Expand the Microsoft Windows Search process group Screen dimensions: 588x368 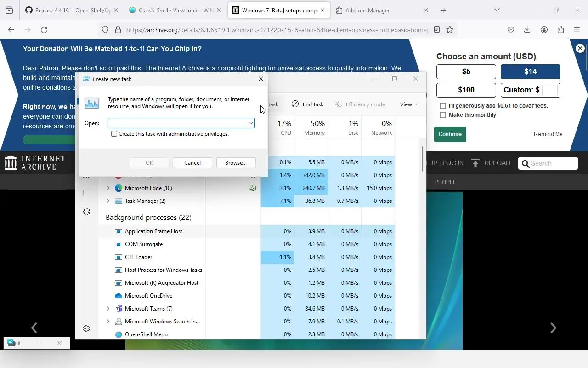pyautogui.click(x=108, y=321)
